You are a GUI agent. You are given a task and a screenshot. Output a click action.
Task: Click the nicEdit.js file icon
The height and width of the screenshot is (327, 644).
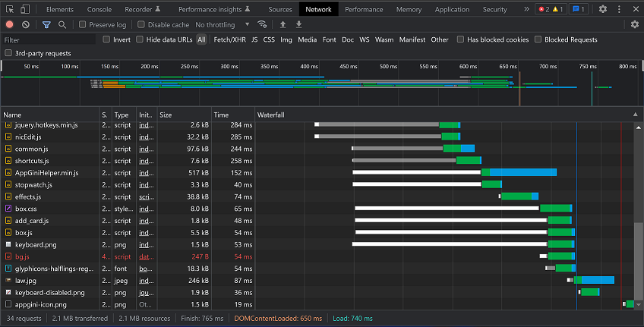pyautogui.click(x=8, y=137)
